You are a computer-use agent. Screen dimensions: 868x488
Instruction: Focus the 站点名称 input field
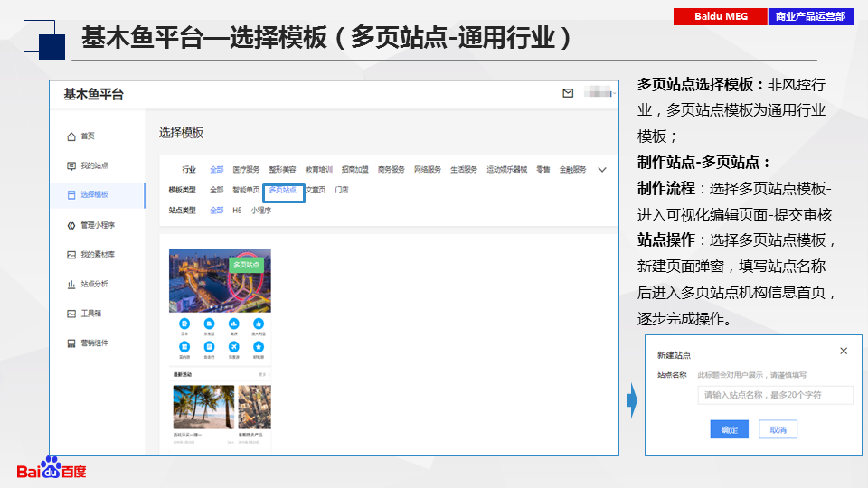pos(775,395)
